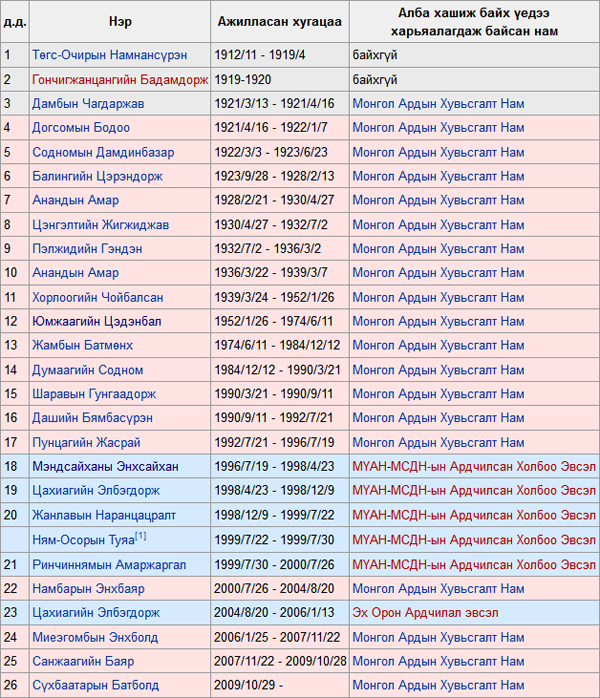Click row number 12
This screenshot has height=698, width=600.
click(x=10, y=321)
